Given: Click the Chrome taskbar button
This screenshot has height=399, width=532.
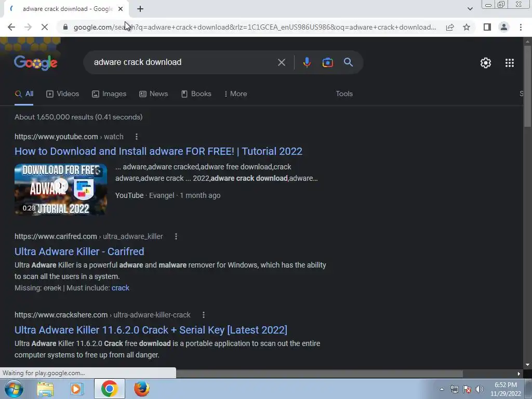Looking at the screenshot, I should [x=109, y=389].
